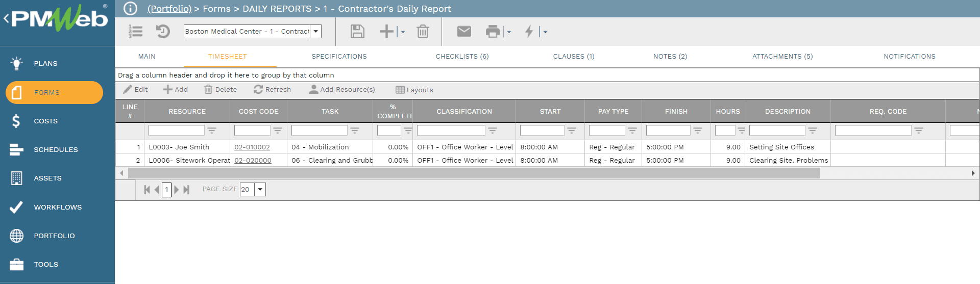Go to the Clauses (1) tab
The image size is (980, 284).
click(x=574, y=57)
